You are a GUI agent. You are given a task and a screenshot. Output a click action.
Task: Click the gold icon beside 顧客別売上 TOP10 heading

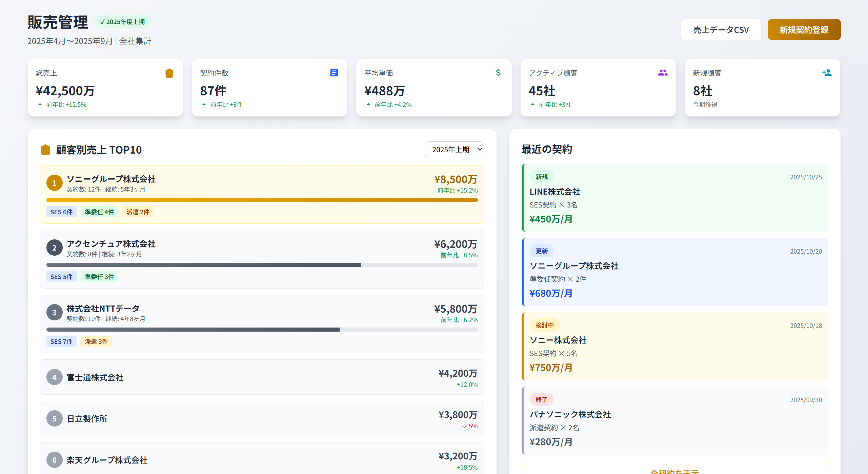[x=45, y=150]
